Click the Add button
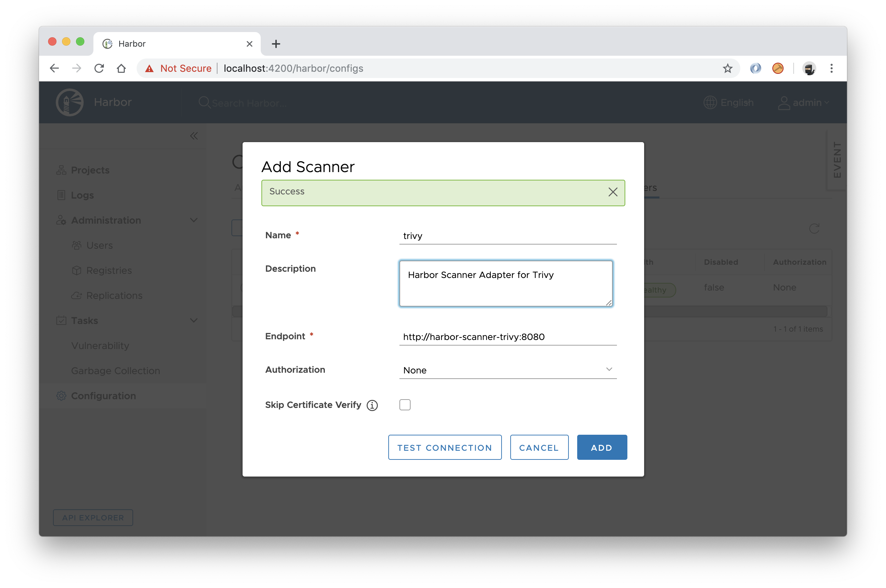Viewport: 886px width, 588px height. 602,447
